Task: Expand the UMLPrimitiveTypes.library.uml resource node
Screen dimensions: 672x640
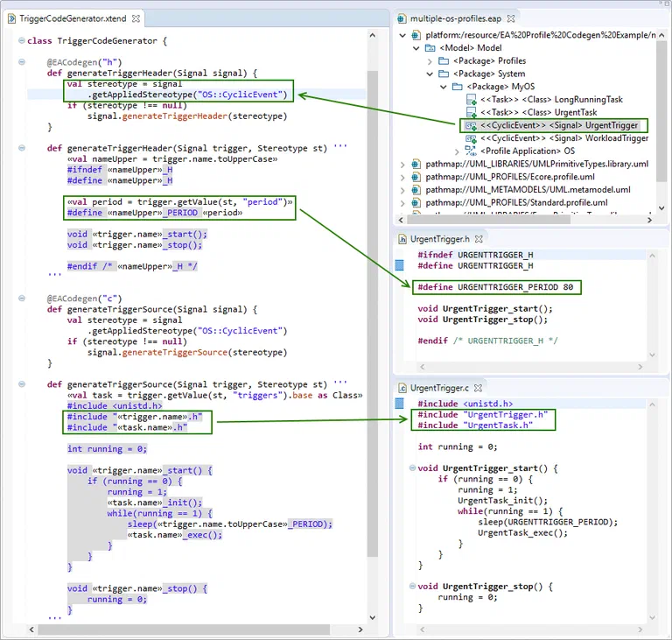Action: [402, 165]
